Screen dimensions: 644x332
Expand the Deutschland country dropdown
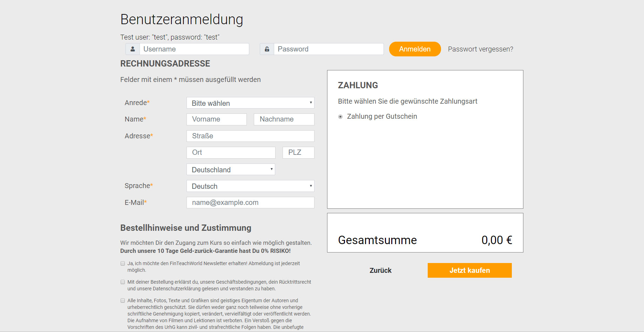(231, 170)
